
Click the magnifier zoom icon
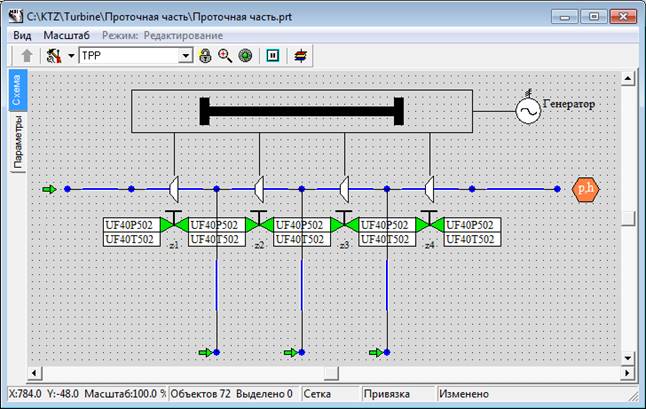tap(225, 56)
